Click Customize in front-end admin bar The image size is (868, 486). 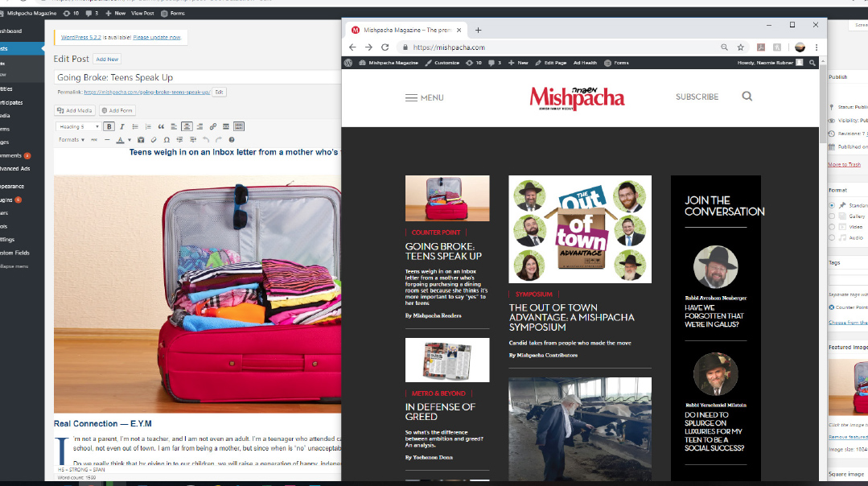[x=442, y=63]
